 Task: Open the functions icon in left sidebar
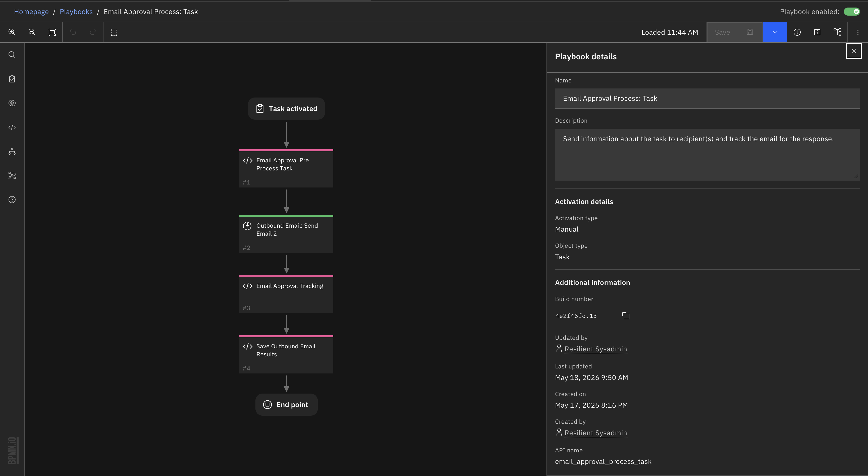pos(12,103)
